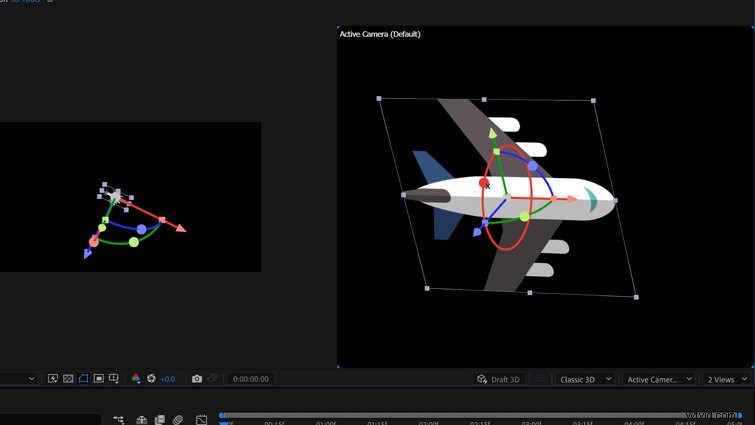Click the time navigator end handle

coord(740,415)
